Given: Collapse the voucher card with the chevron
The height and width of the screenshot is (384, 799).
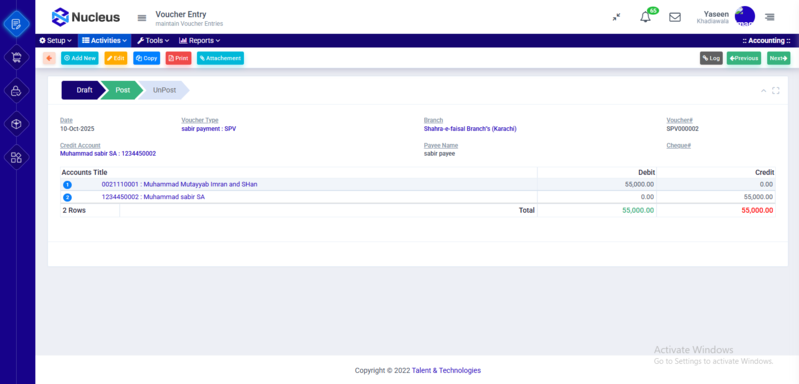Looking at the screenshot, I should pyautogui.click(x=763, y=91).
